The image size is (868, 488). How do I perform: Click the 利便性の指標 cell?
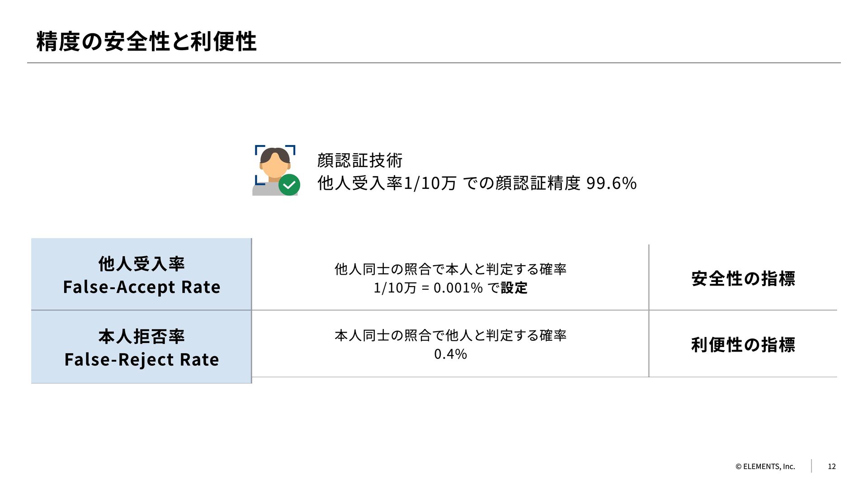pyautogui.click(x=743, y=345)
